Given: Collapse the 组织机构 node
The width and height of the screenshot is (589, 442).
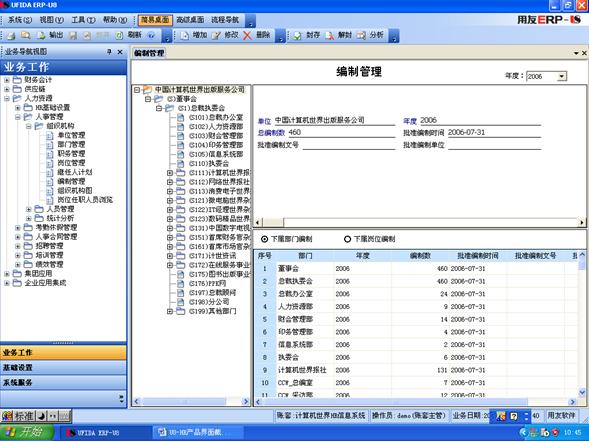Looking at the screenshot, I should pyautogui.click(x=29, y=126).
